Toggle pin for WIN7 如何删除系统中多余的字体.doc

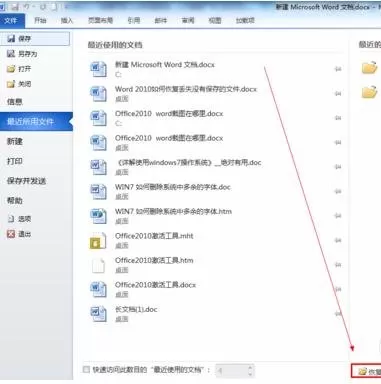point(338,191)
